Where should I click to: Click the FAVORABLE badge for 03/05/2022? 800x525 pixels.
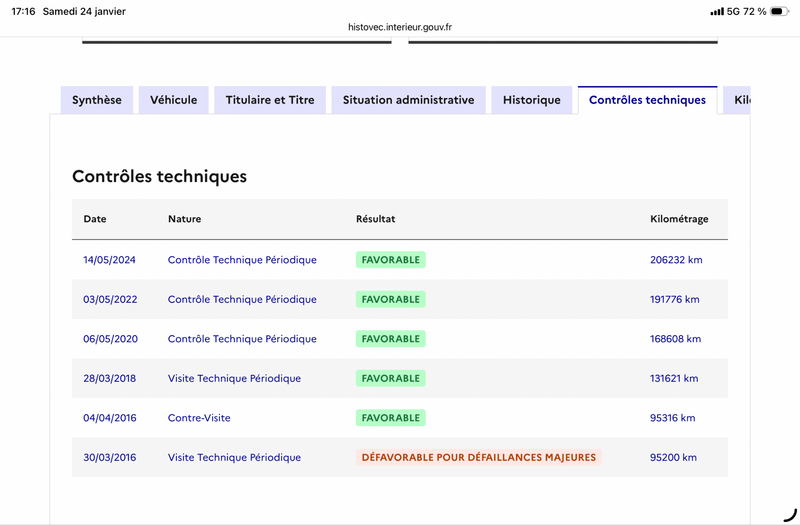tap(390, 299)
